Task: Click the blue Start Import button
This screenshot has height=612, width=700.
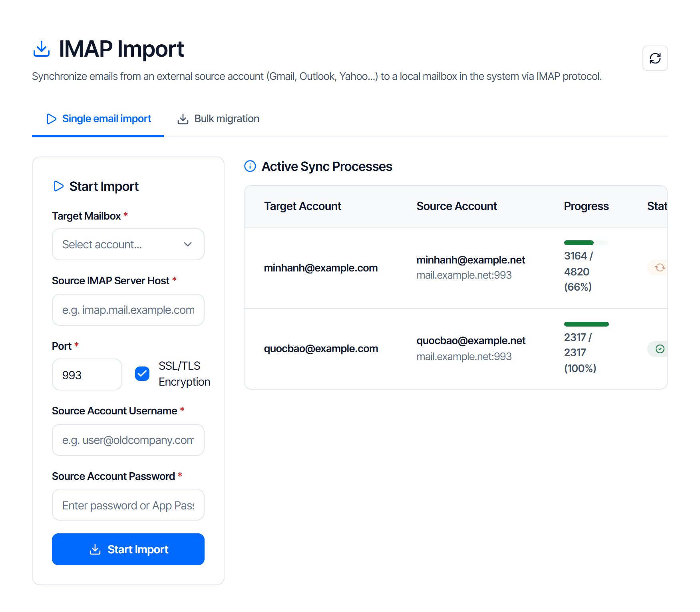Action: [128, 549]
